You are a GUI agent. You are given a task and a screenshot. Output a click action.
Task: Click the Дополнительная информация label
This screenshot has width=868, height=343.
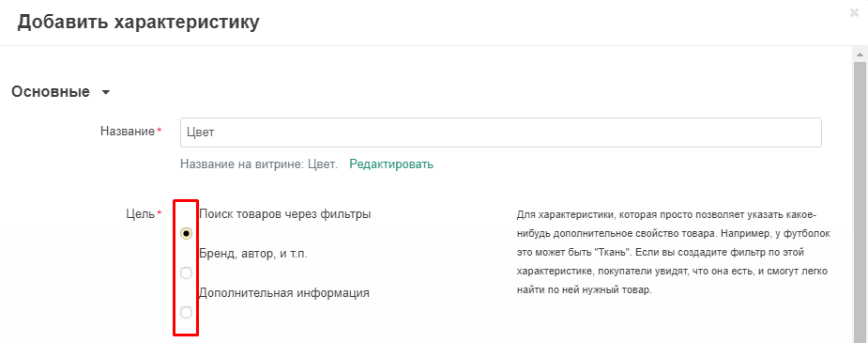[284, 293]
